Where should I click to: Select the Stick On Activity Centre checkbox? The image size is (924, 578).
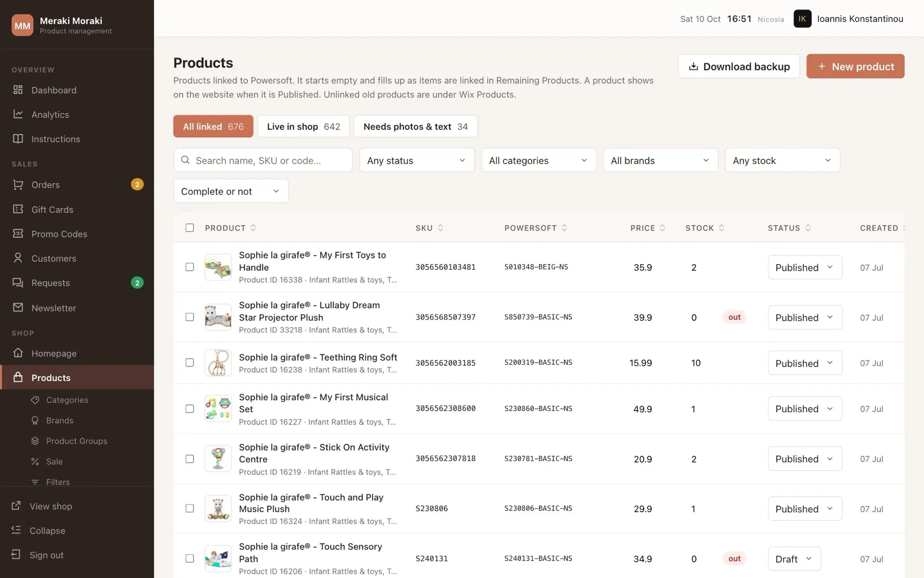pyautogui.click(x=189, y=459)
